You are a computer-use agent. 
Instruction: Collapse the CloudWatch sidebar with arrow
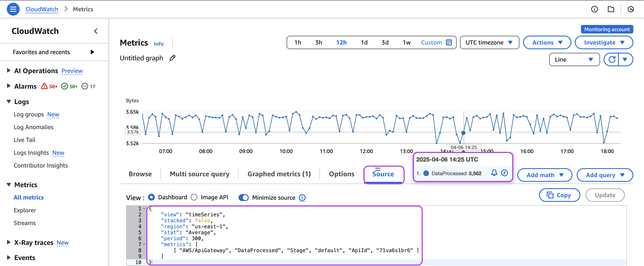[x=96, y=31]
